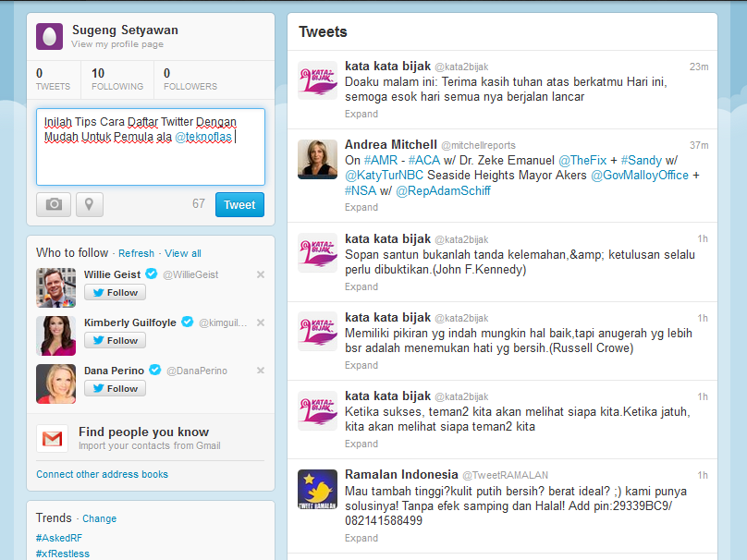Expand the Sopan santun tweet
The image size is (747, 560).
[x=361, y=286]
